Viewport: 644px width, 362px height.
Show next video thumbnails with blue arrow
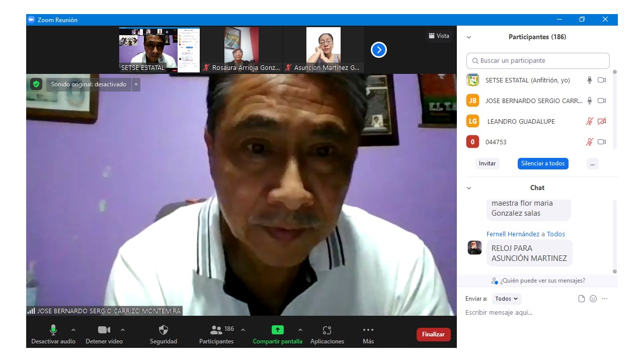pyautogui.click(x=379, y=50)
